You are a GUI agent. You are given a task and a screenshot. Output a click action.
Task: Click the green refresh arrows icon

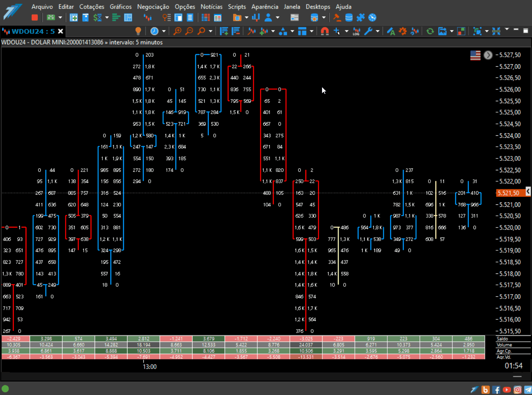coord(430,31)
